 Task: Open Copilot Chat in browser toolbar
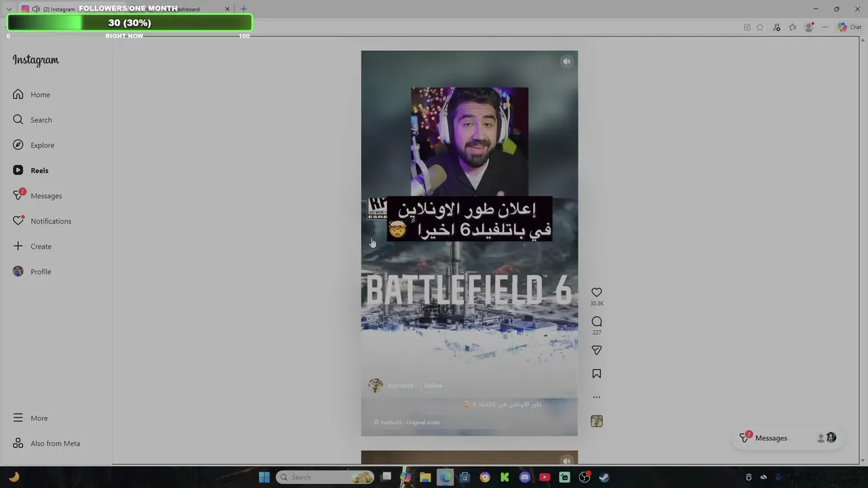(849, 27)
